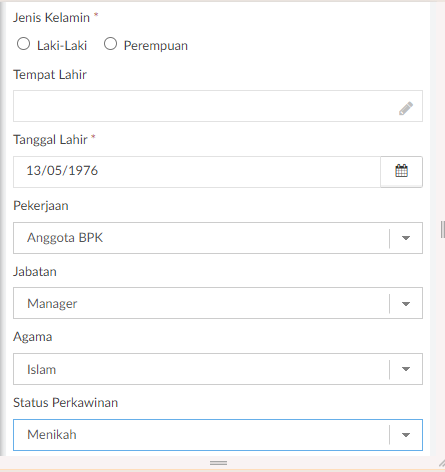
Task: Click the horizontal resize handle at the bottom
Action: [218, 463]
